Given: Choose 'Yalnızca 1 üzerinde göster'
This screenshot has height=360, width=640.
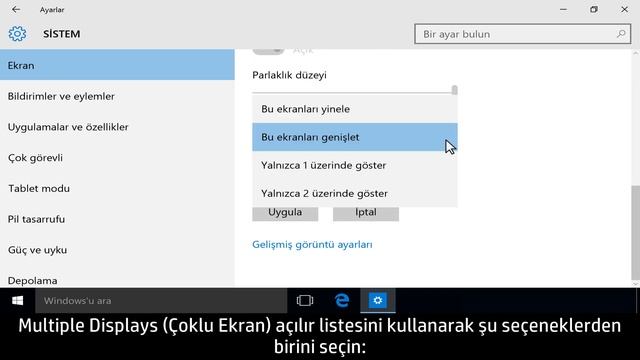Looking at the screenshot, I should pyautogui.click(x=355, y=165).
